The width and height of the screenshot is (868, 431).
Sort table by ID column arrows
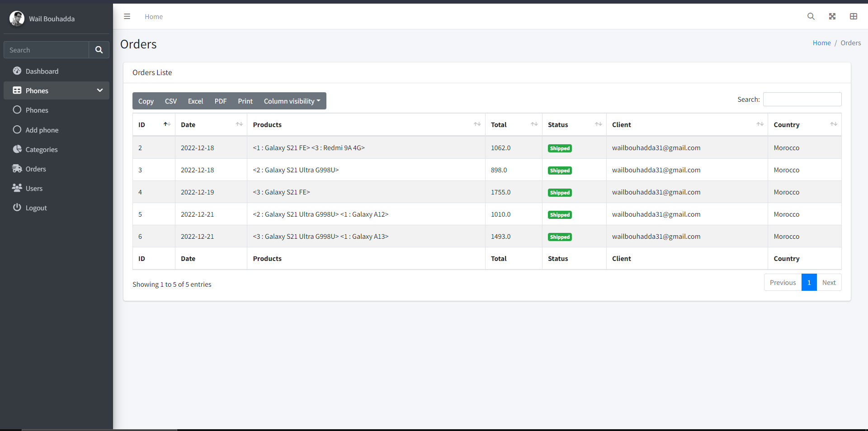pos(167,124)
